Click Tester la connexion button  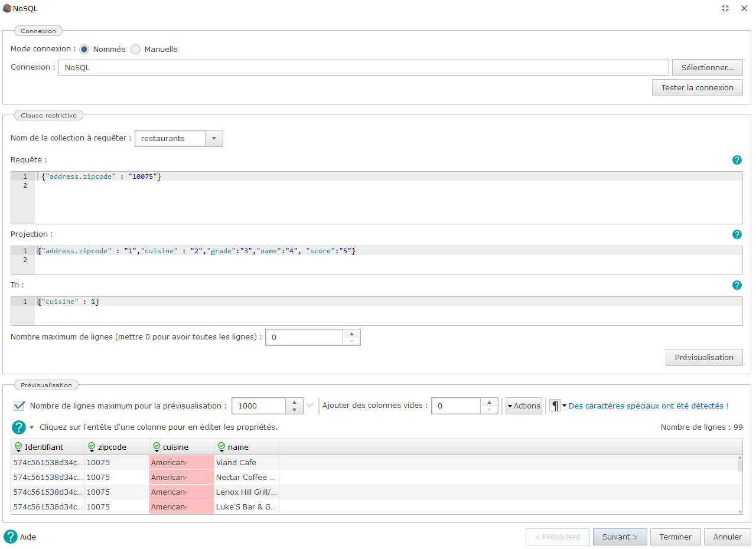tap(698, 88)
